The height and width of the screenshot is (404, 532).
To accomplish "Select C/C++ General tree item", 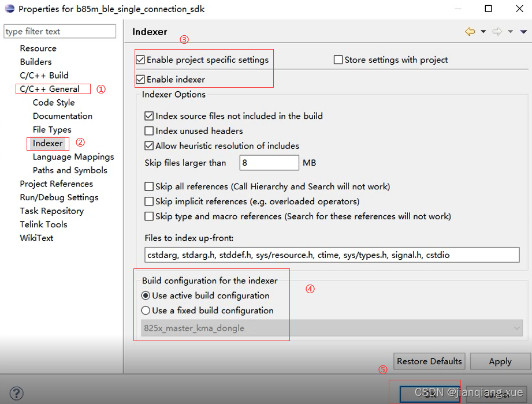I will [x=50, y=89].
